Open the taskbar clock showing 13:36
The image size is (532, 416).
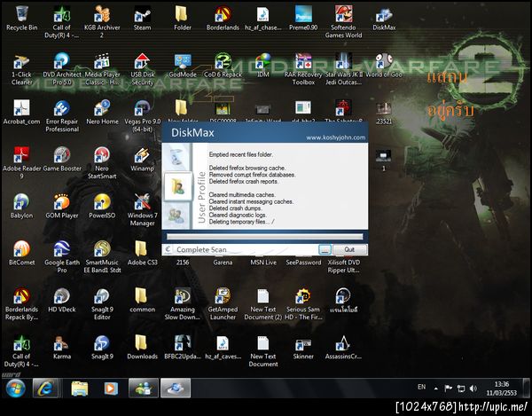coord(502,389)
